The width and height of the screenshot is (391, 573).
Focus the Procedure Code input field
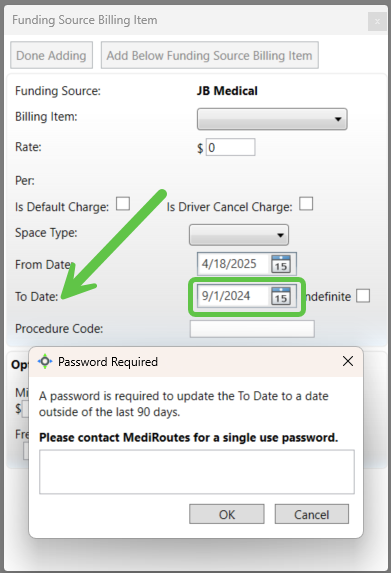coord(252,329)
